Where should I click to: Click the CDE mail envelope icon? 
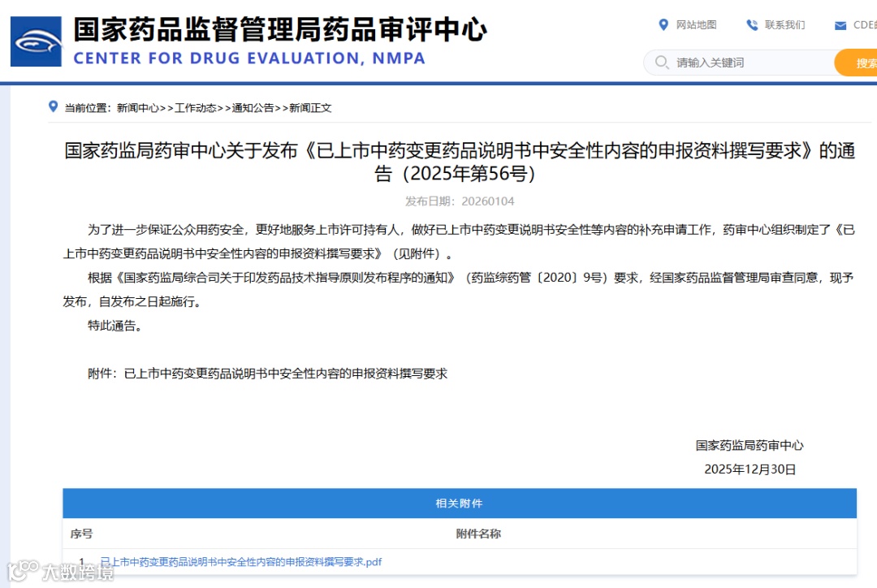tap(840, 25)
